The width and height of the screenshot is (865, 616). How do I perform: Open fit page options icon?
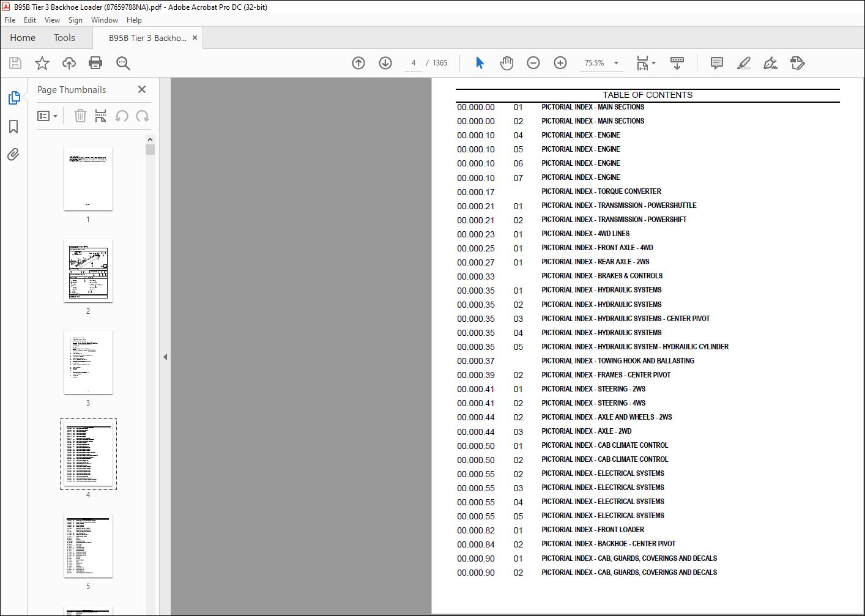point(645,63)
